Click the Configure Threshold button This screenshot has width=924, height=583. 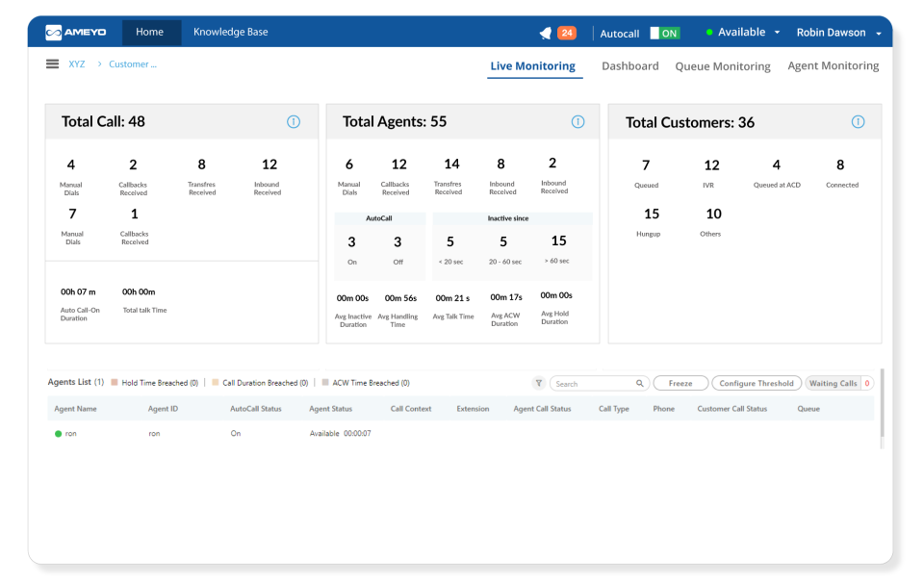tap(757, 383)
